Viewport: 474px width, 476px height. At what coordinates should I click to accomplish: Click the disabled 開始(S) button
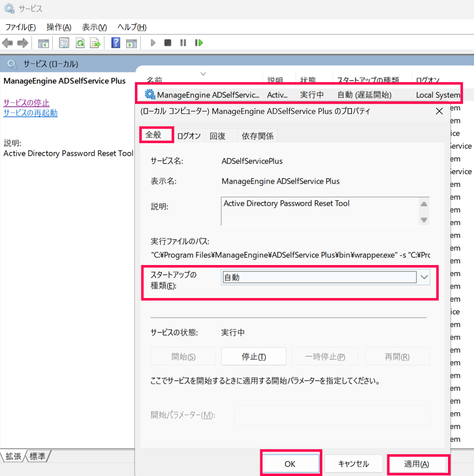(183, 356)
